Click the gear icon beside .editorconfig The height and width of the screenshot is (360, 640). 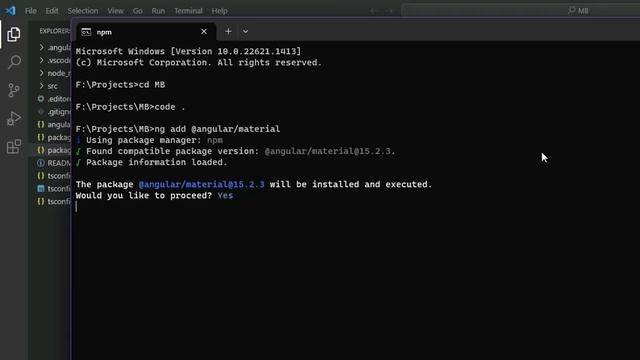(41, 99)
